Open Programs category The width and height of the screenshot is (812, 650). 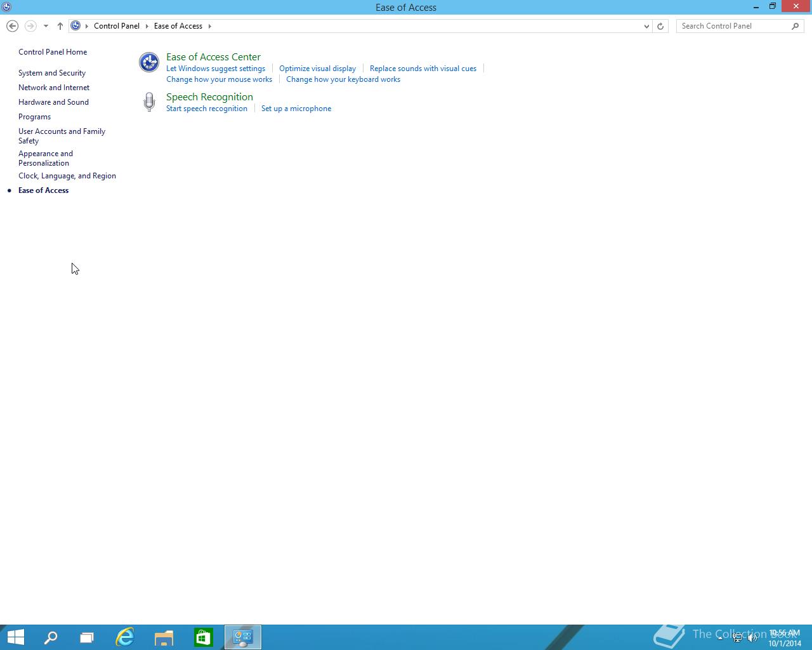pos(34,117)
